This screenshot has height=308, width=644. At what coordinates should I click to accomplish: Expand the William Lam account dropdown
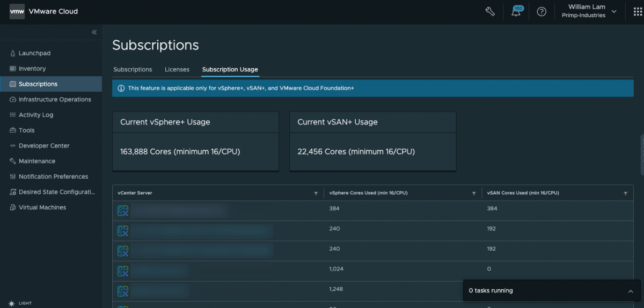614,11
